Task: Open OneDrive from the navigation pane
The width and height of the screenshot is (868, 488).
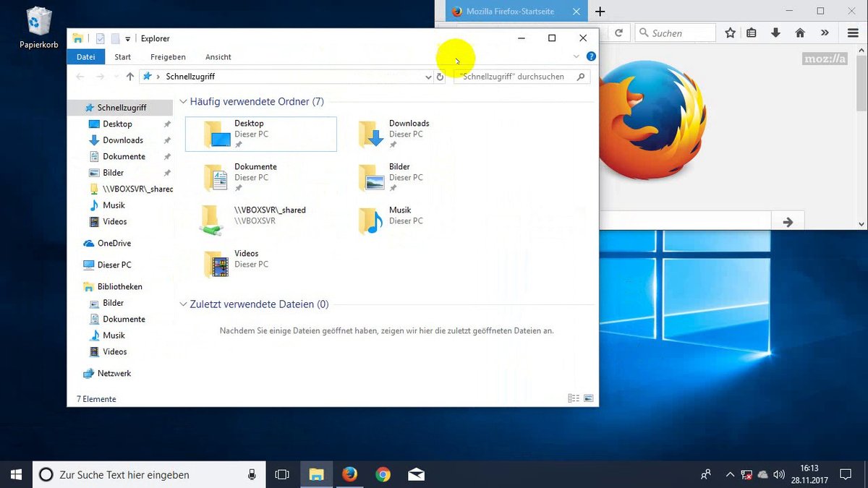Action: coord(114,244)
